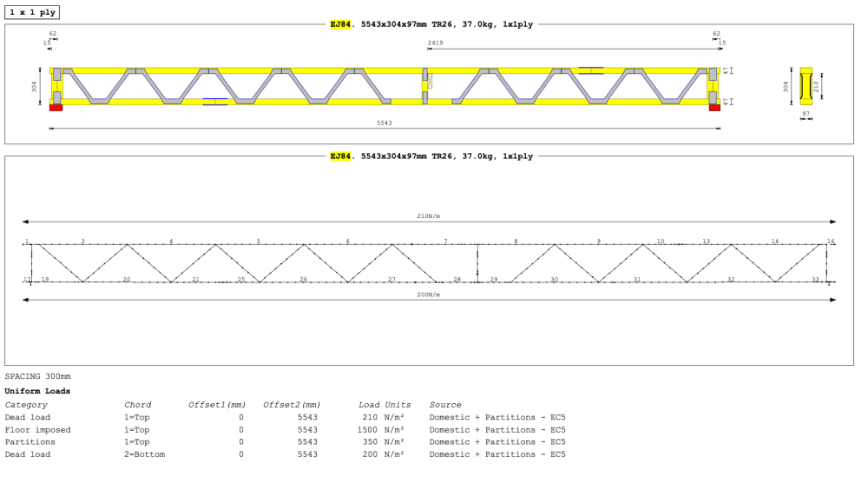Click the '1 x 1 ply' label box

32,12
